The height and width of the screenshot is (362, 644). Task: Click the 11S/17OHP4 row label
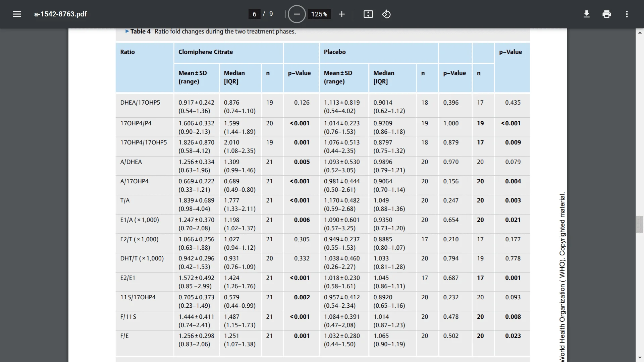[x=138, y=297]
